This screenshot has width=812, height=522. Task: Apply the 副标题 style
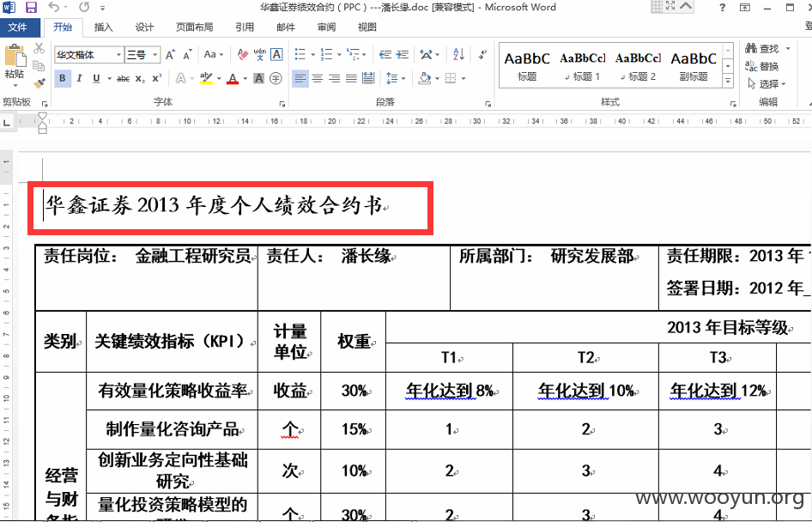click(x=694, y=66)
